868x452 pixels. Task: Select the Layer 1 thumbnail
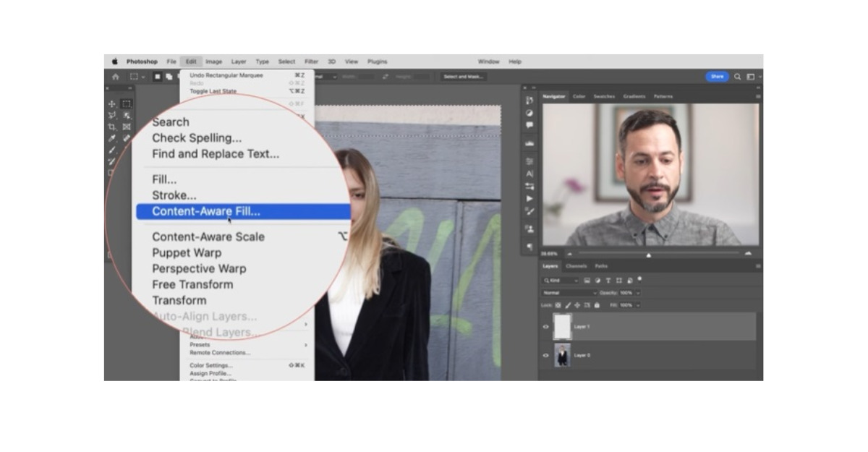(562, 327)
